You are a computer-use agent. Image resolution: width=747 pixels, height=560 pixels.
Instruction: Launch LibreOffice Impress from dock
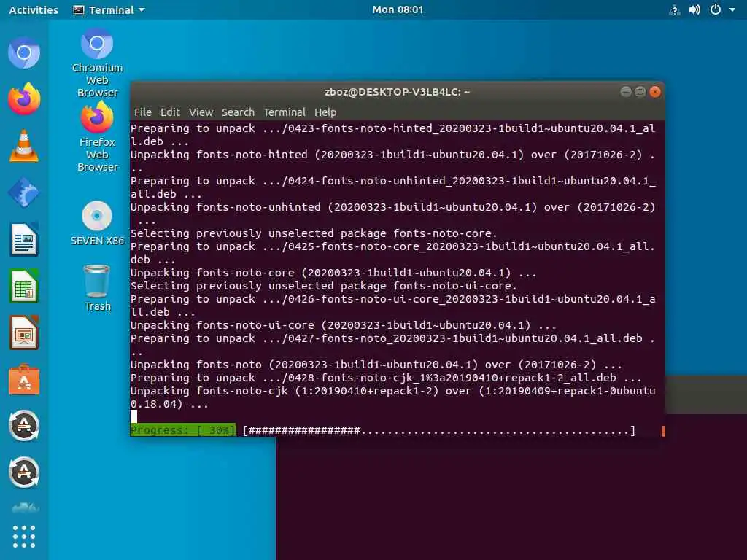point(24,332)
